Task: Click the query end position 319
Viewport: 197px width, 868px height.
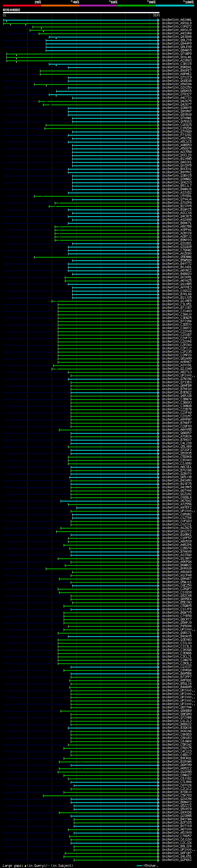Action: tap(155, 15)
